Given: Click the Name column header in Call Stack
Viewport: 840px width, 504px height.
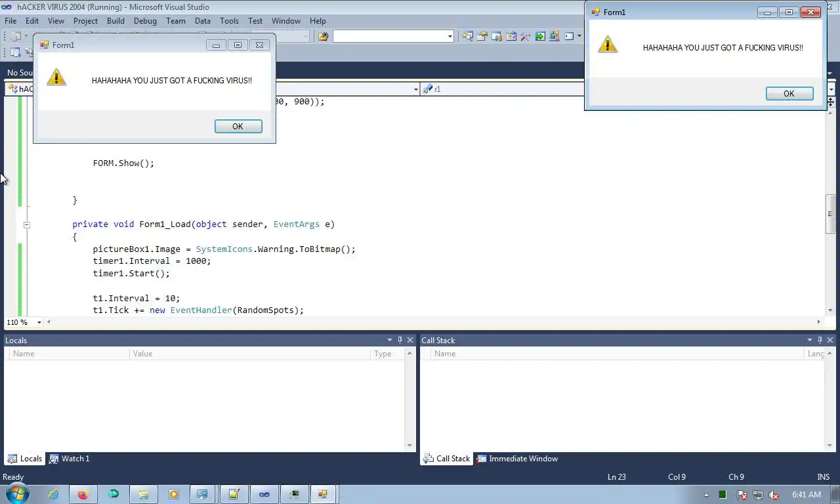Looking at the screenshot, I should coord(617,354).
